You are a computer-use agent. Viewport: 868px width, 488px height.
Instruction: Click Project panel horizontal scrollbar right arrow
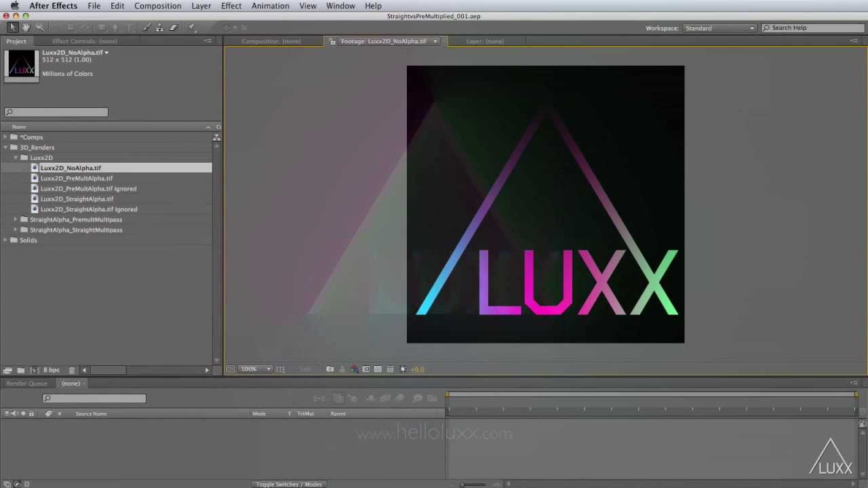[207, 370]
